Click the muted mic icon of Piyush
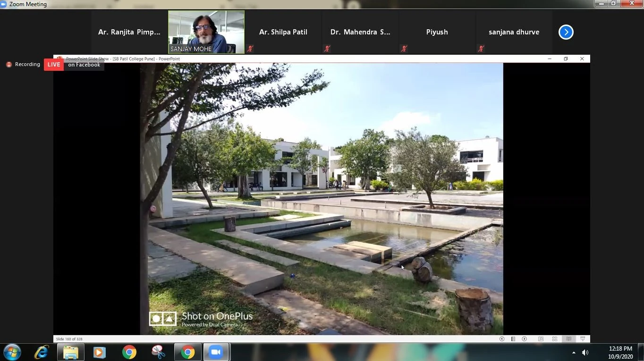The height and width of the screenshot is (361, 644). click(404, 49)
